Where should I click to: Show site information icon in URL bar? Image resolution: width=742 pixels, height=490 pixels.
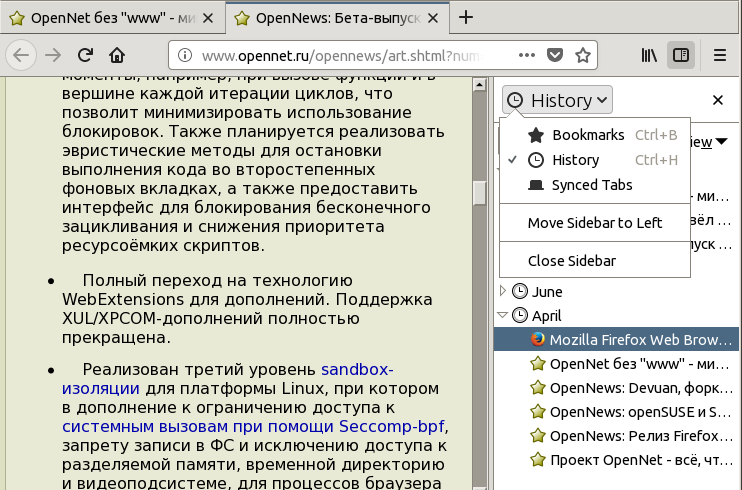[x=186, y=55]
